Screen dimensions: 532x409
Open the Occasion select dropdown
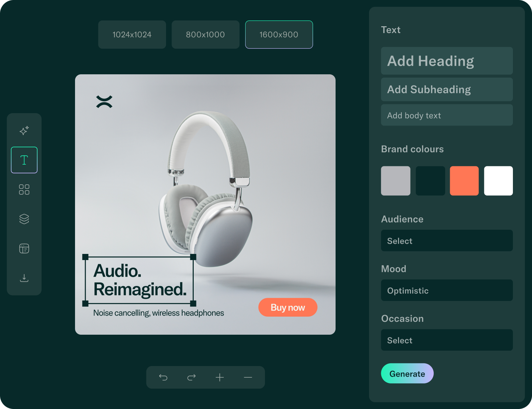click(x=446, y=340)
